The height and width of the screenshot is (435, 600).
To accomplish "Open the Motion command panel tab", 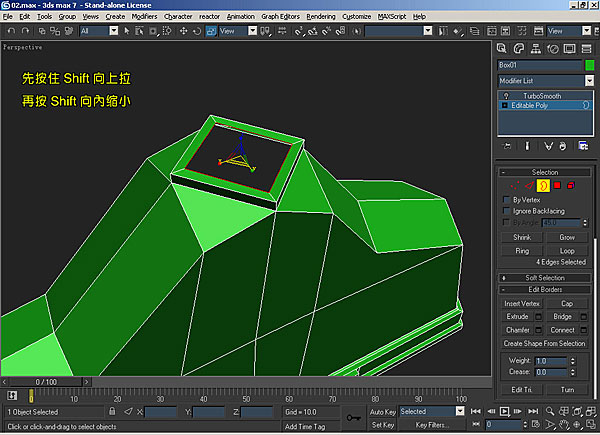I will coord(553,49).
